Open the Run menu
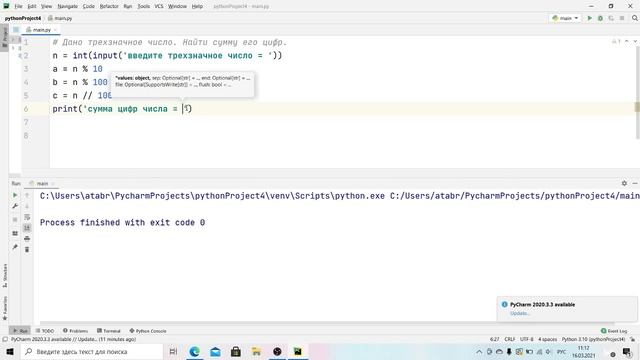Viewport: 640px width, 360px height. 128,6
